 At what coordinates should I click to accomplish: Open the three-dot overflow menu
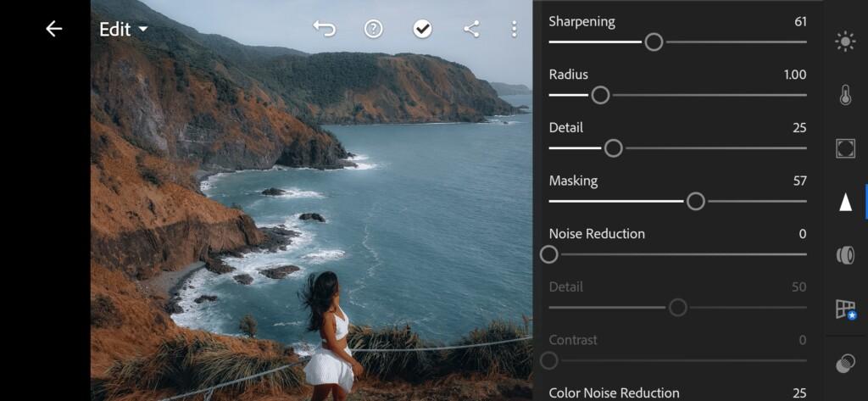515,29
